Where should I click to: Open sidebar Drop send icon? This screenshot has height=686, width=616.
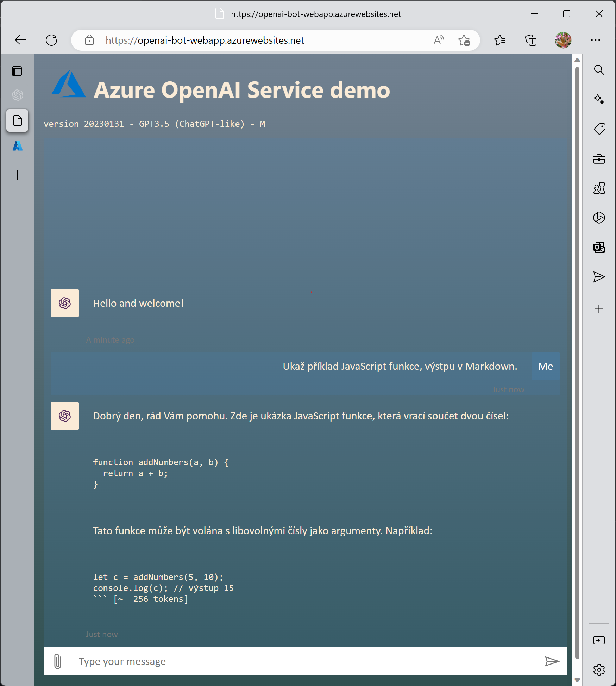click(599, 277)
